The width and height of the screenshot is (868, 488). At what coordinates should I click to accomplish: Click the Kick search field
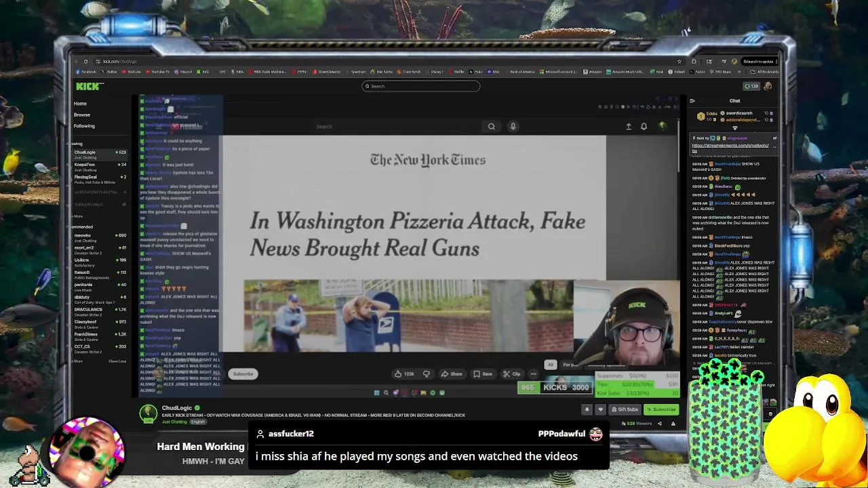pos(420,86)
